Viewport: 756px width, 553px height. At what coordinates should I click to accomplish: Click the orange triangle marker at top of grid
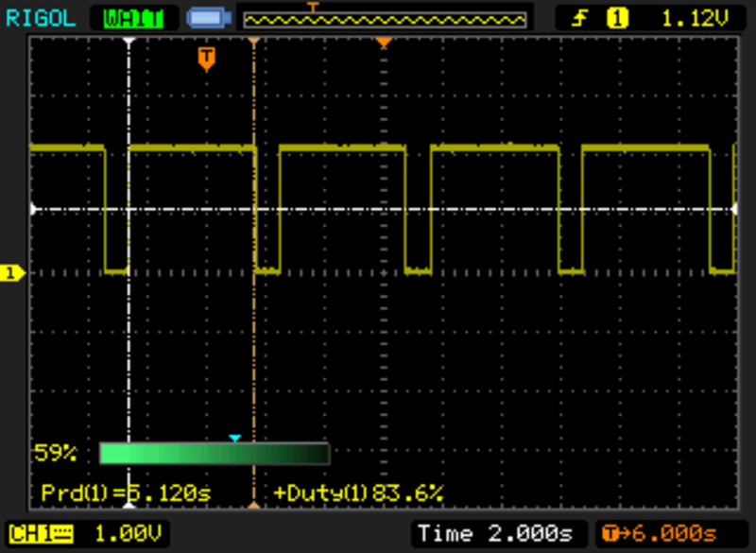coord(383,43)
